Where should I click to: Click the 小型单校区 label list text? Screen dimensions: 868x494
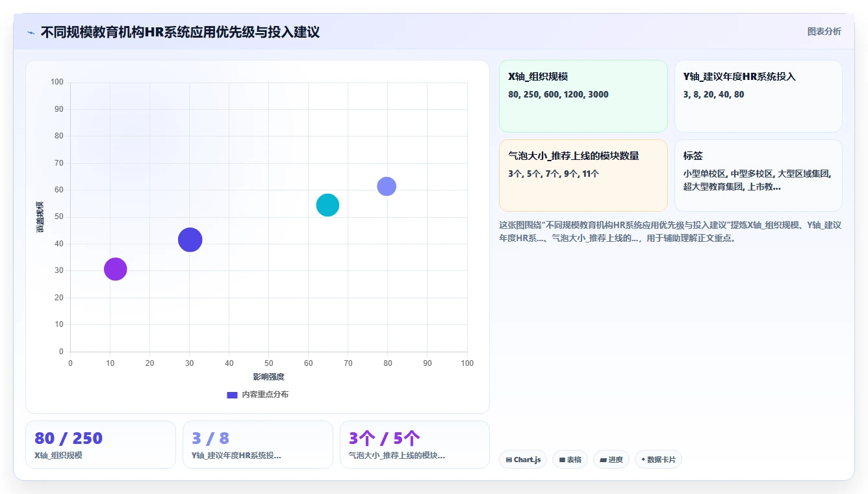[x=758, y=180]
